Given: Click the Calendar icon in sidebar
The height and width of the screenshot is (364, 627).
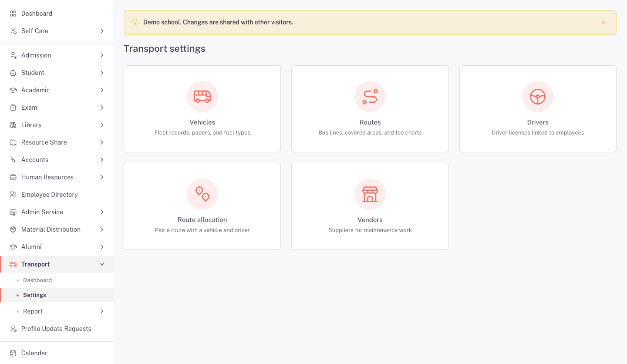Looking at the screenshot, I should coord(13,353).
